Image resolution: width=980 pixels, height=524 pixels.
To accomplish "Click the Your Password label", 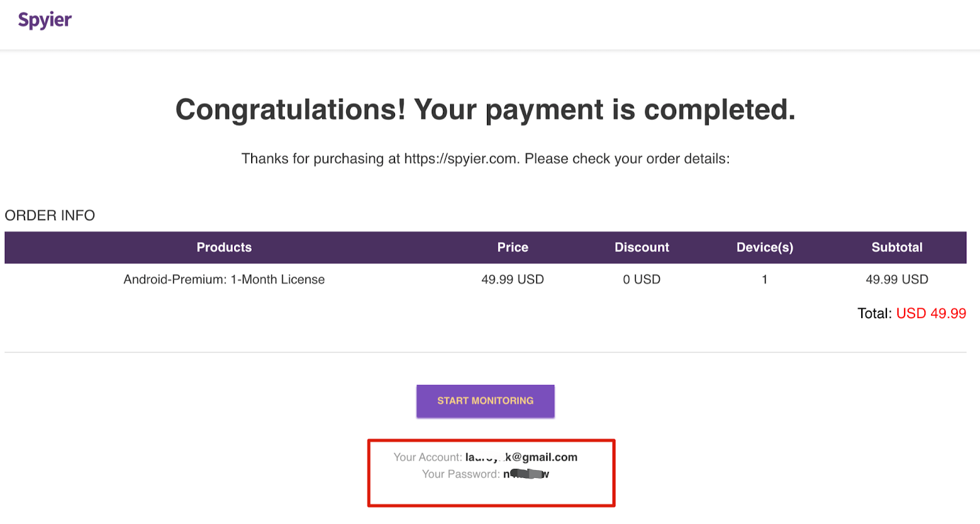I will click(461, 474).
